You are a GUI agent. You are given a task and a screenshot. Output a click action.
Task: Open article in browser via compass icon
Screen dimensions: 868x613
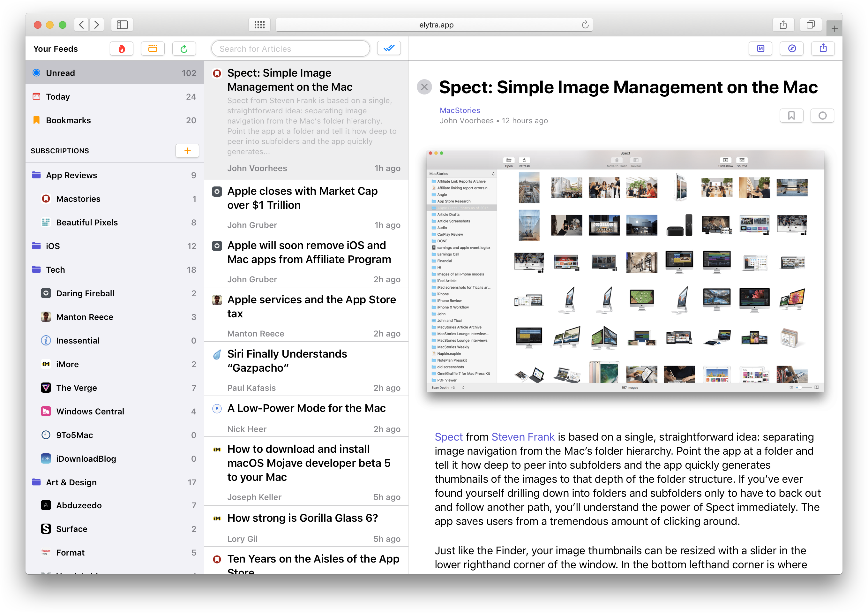point(792,49)
